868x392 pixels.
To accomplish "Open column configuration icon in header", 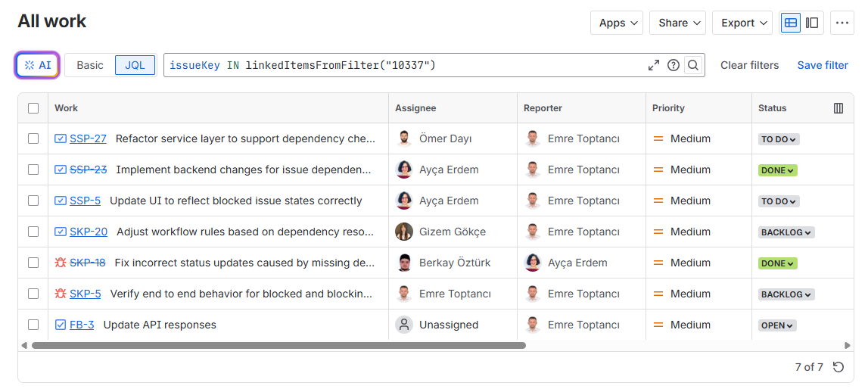I will (838, 108).
